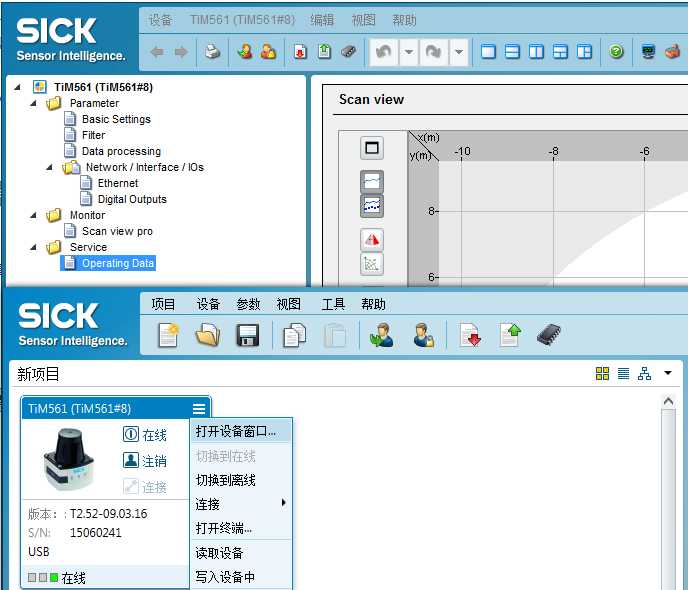Image resolution: width=688 pixels, height=590 pixels.
Task: Switch to list view icon
Action: [624, 374]
